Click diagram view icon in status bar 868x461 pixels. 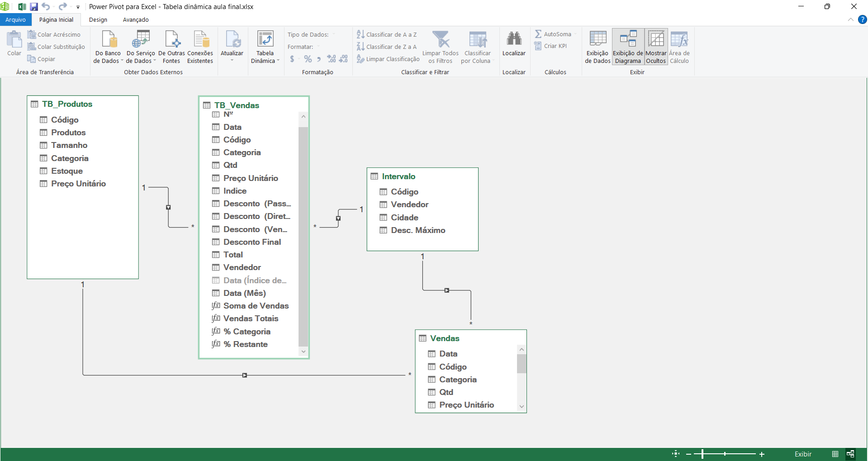tap(850, 454)
